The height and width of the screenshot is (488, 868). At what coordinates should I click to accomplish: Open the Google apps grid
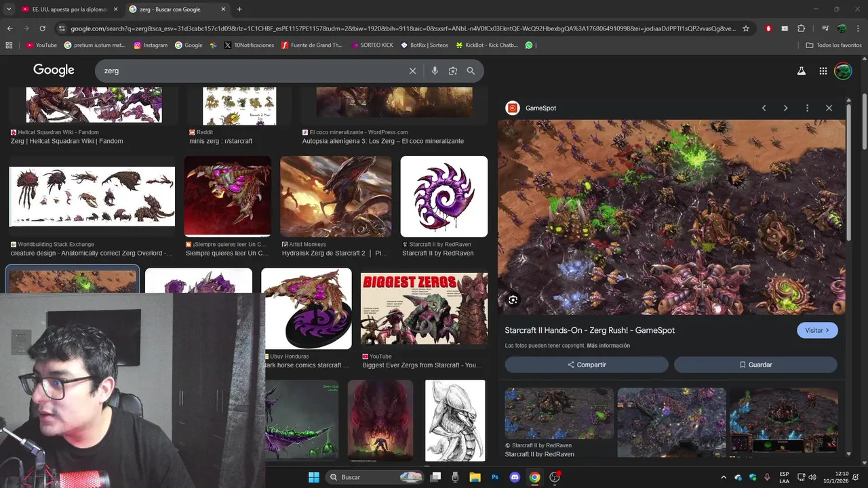click(823, 70)
